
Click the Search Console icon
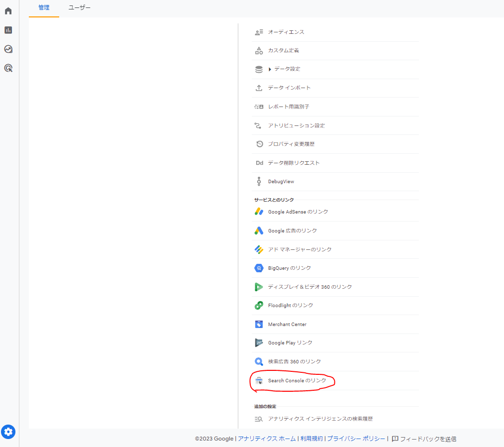pyautogui.click(x=259, y=380)
